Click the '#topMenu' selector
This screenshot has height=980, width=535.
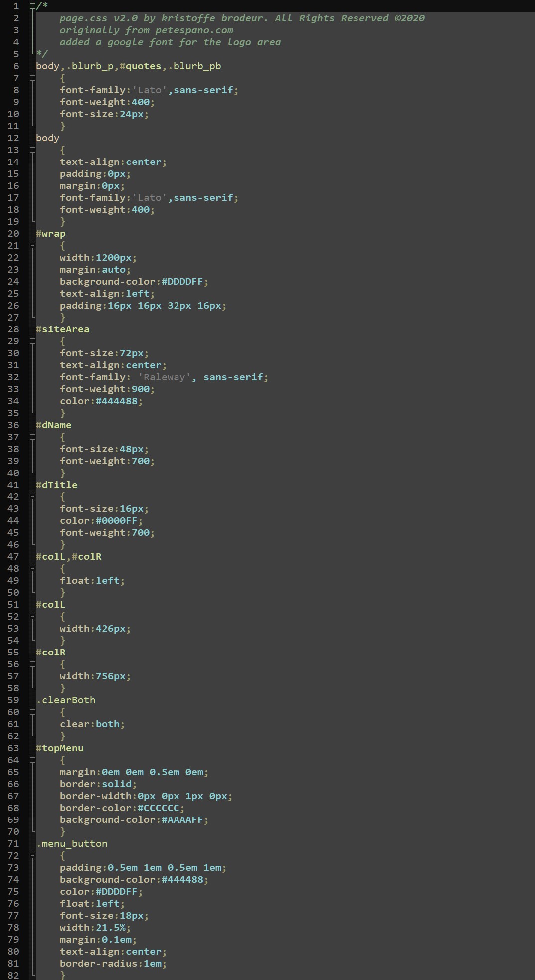pos(60,748)
